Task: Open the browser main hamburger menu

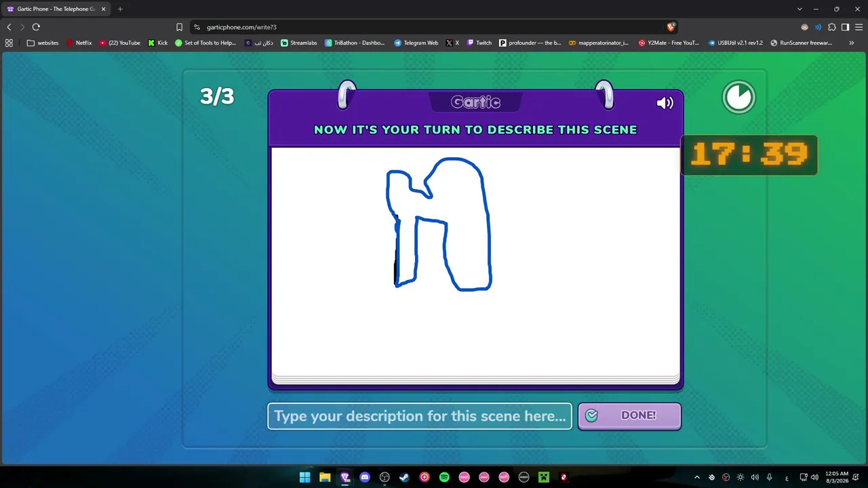Action: [859, 27]
